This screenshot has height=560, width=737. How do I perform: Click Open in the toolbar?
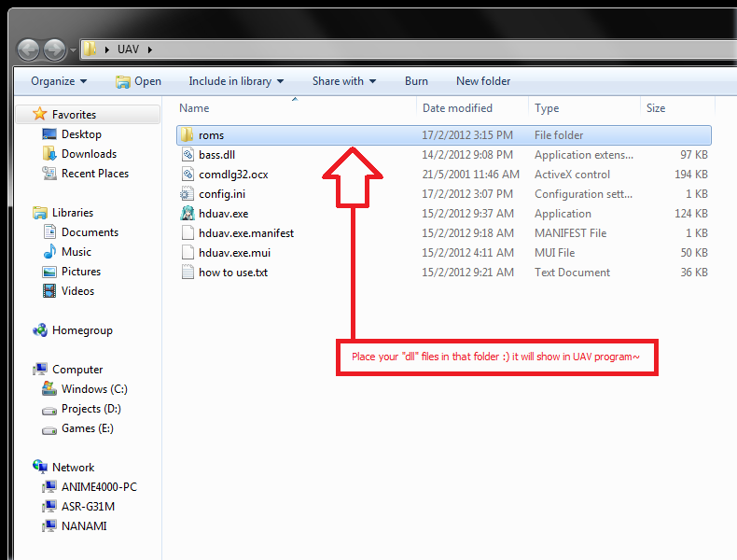[138, 81]
